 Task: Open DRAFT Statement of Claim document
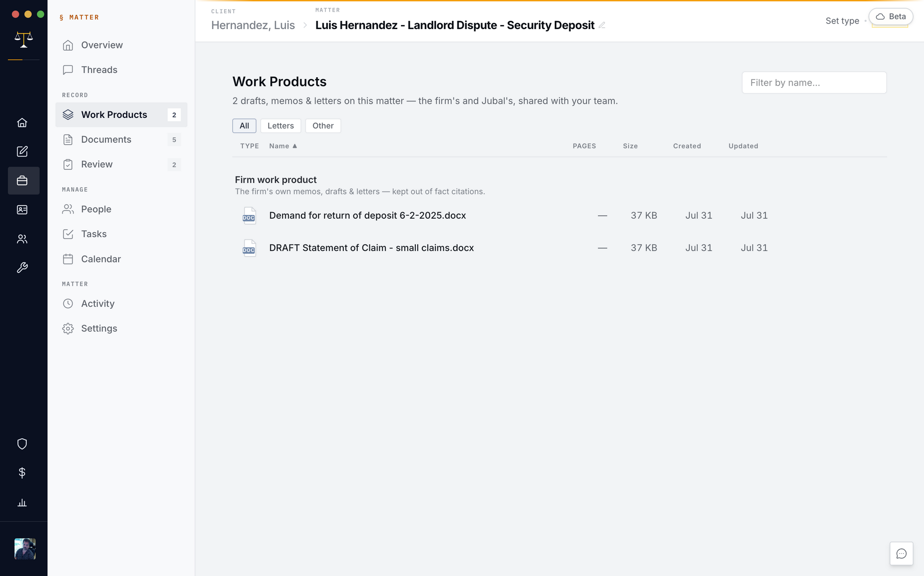pyautogui.click(x=371, y=248)
